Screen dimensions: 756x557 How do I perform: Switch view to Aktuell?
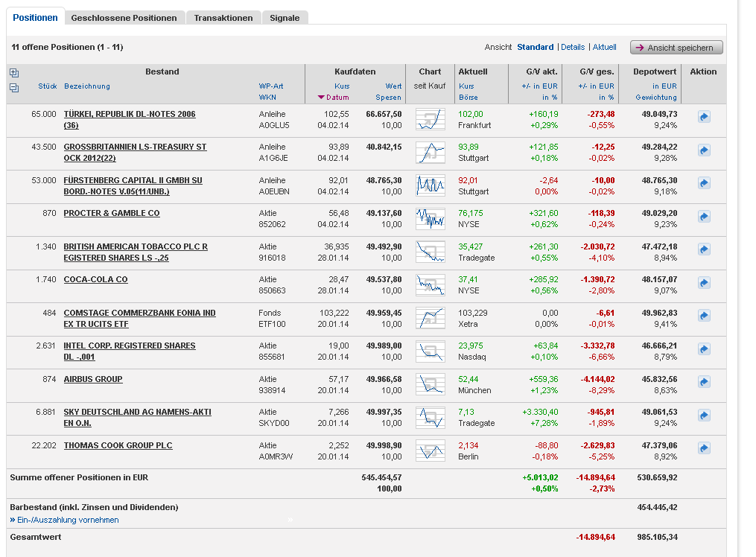[x=604, y=47]
